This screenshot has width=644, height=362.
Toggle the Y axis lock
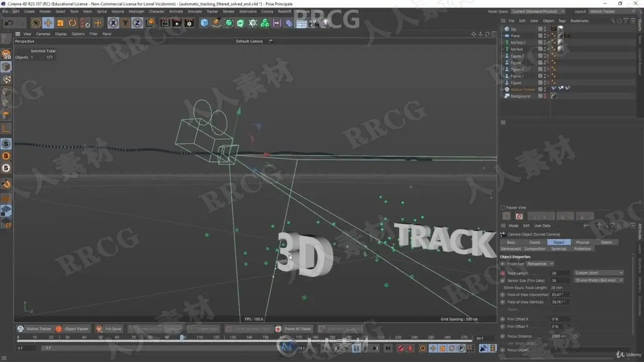tap(125, 23)
